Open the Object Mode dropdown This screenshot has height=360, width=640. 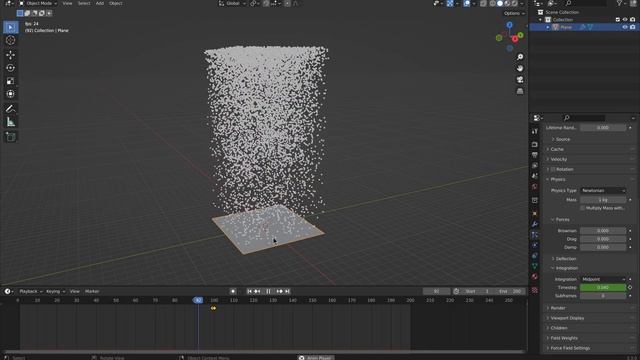[x=38, y=3]
